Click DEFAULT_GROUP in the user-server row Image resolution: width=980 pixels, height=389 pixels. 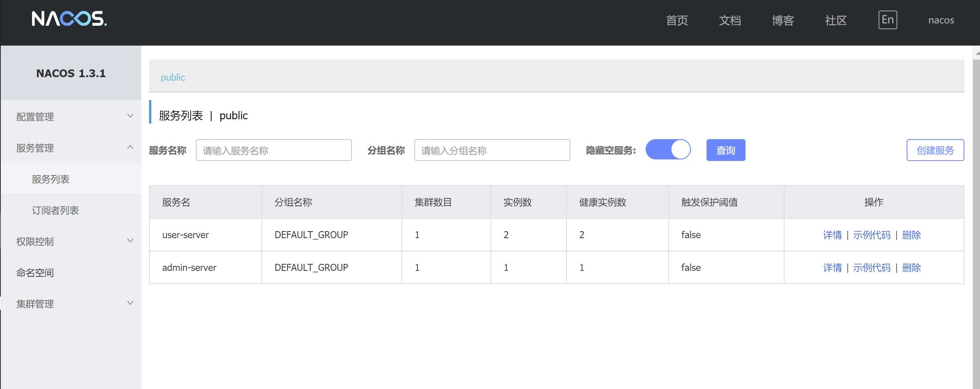tap(311, 235)
